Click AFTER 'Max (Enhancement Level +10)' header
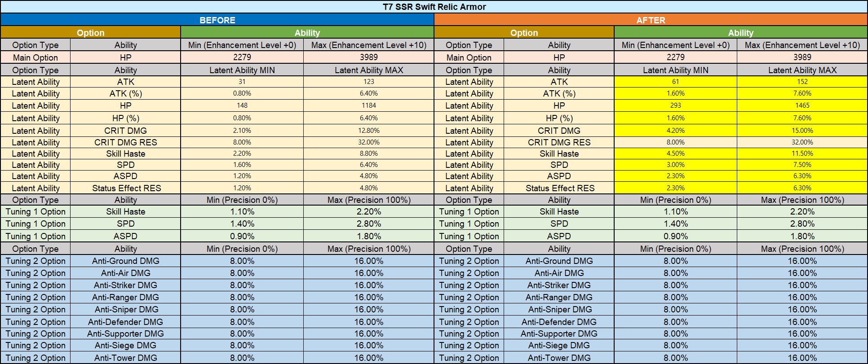The image size is (868, 364). point(802,45)
